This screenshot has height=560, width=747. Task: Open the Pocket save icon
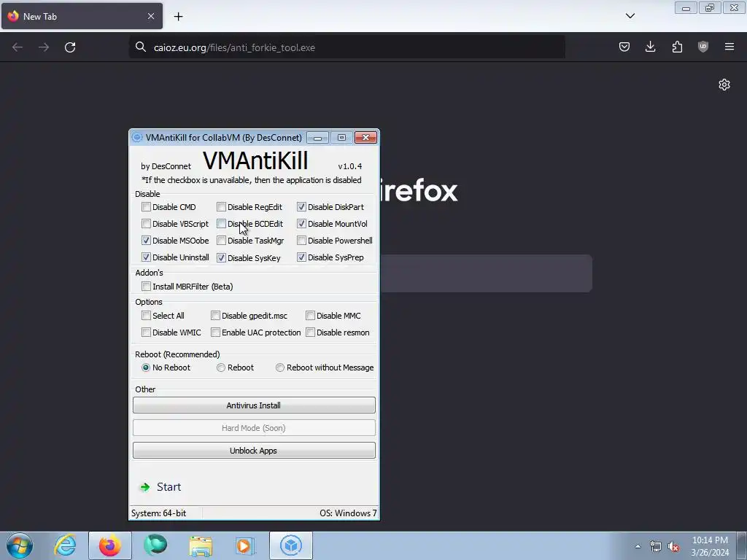click(624, 47)
